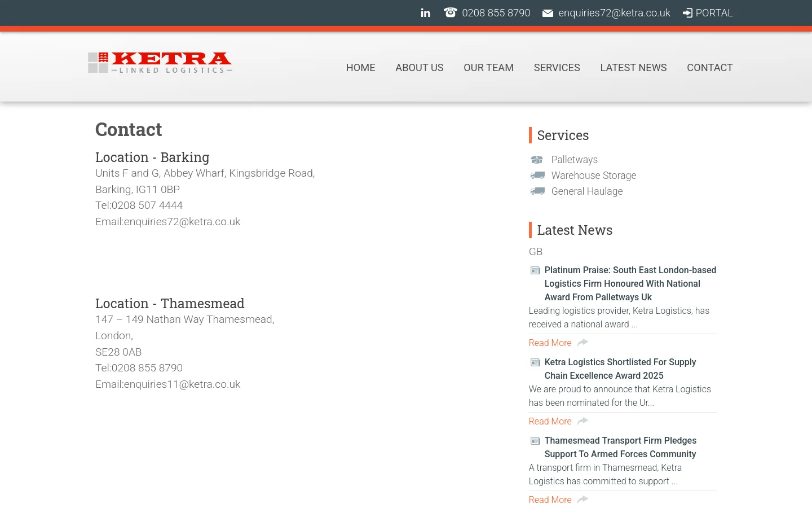Click the truck icon beside General Haulage
Screen dimensions: 812x508
pyautogui.click(x=537, y=191)
